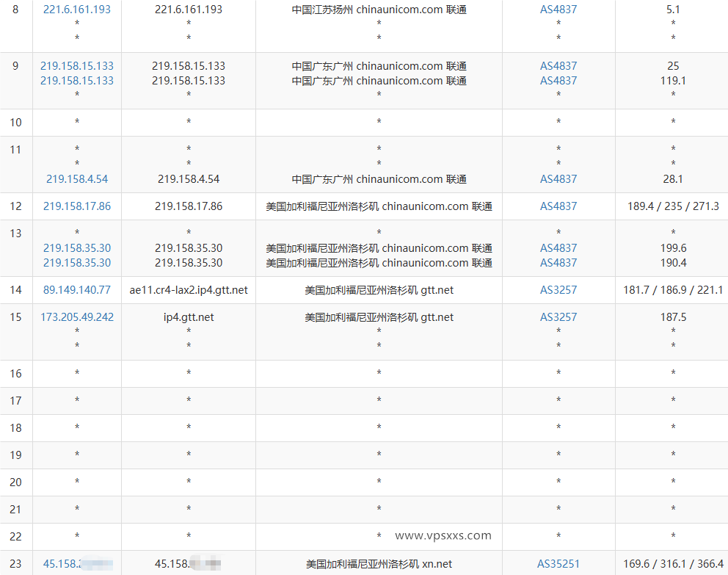Click AS4837 link in the 219.158.17.86 row
This screenshot has height=575, width=728.
(558, 206)
